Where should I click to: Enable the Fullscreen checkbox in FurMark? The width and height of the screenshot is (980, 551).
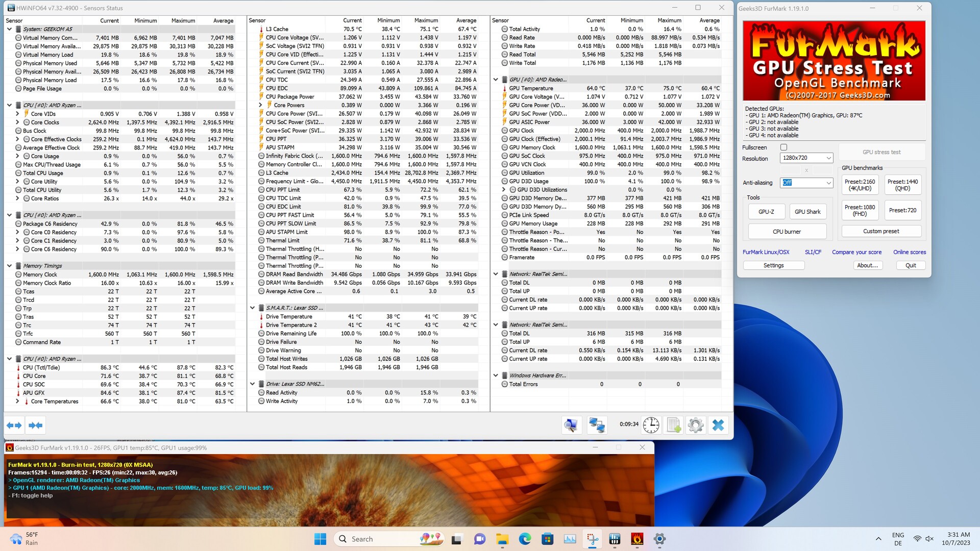click(x=783, y=147)
